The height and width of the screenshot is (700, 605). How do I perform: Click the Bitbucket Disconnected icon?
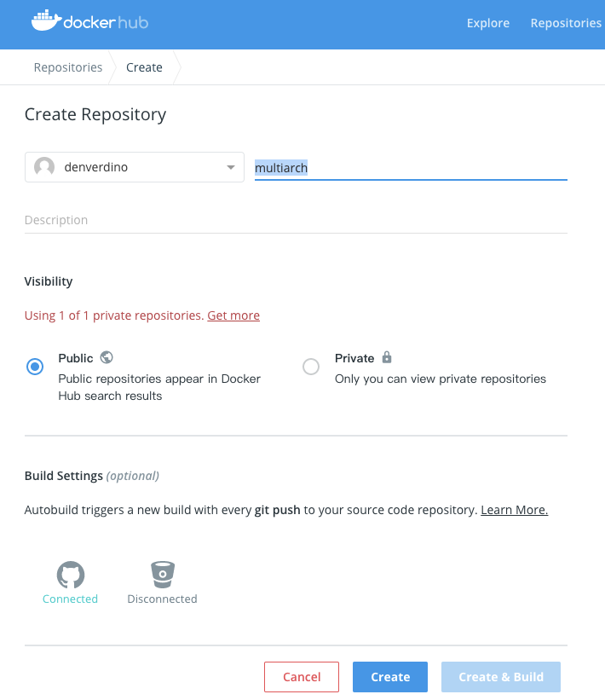163,575
